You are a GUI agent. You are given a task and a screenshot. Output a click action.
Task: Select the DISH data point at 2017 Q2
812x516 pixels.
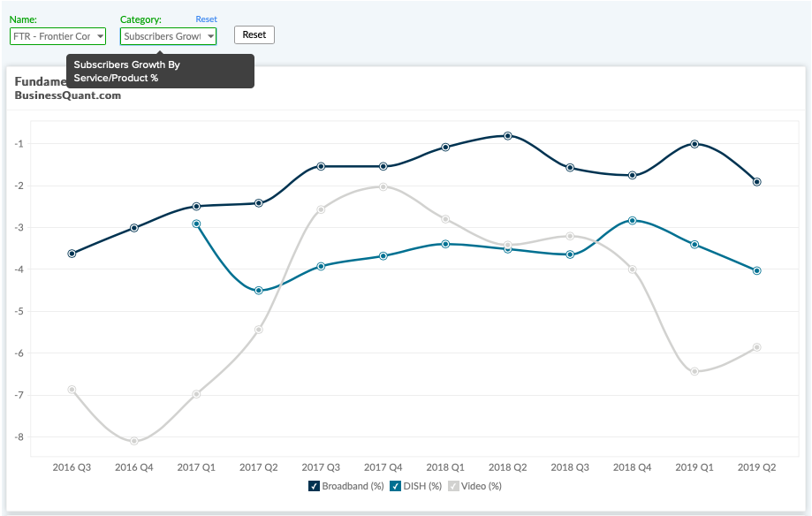tap(259, 291)
